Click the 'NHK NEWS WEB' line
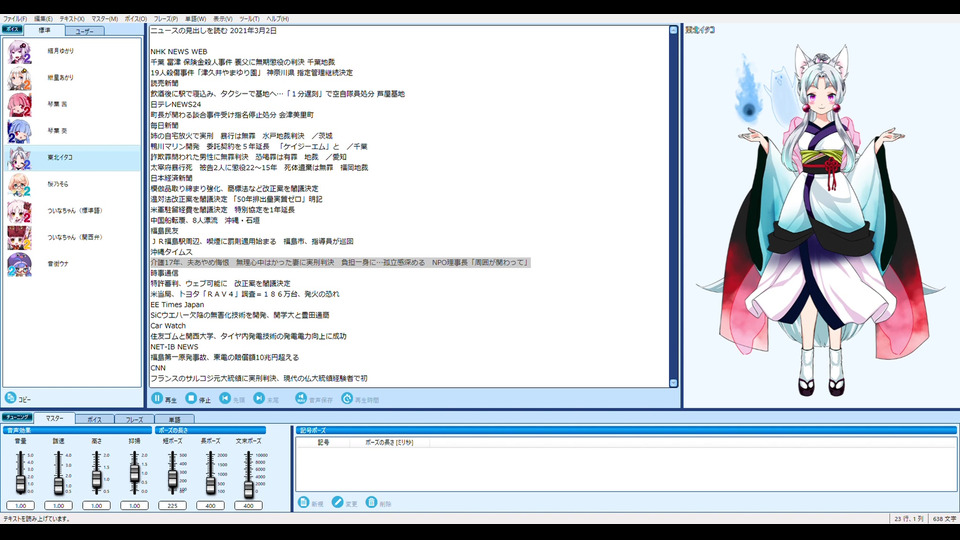Viewport: 960px width, 540px height. click(179, 52)
